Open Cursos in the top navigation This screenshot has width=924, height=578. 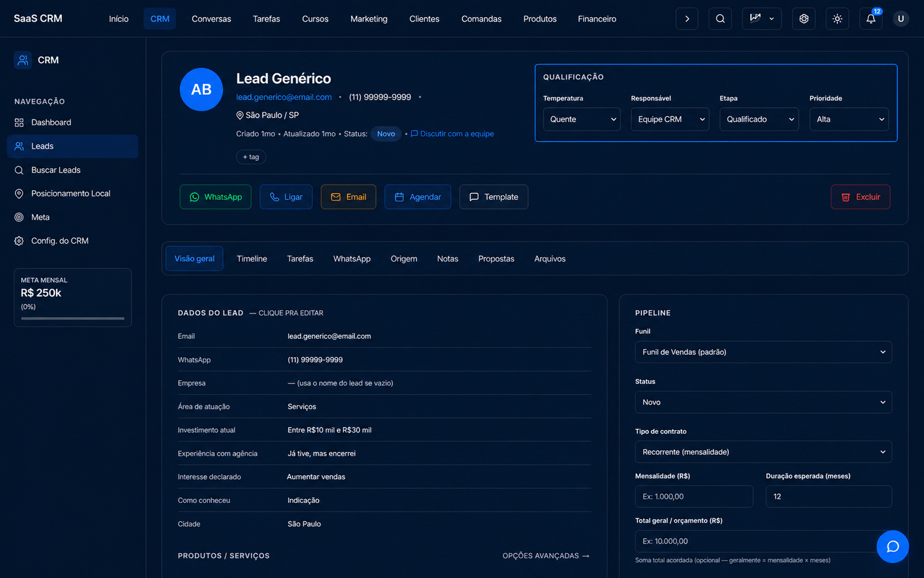pos(315,18)
